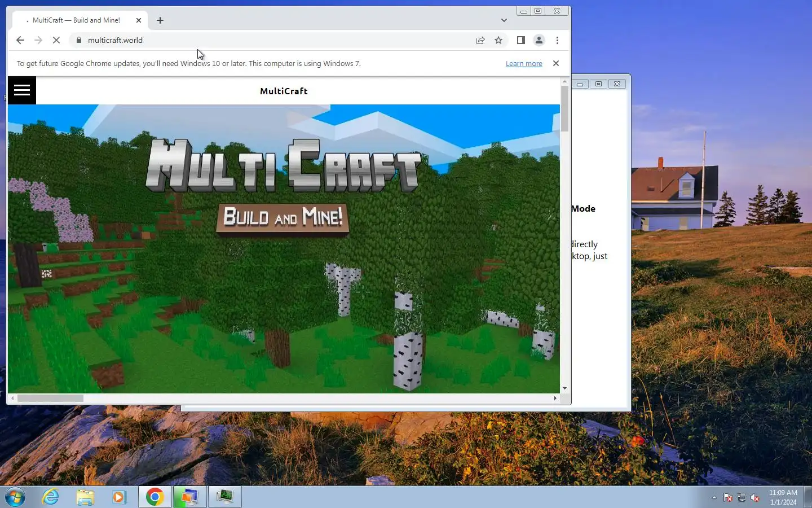
Task: Launch Internet Explorer from taskbar
Action: (51, 497)
